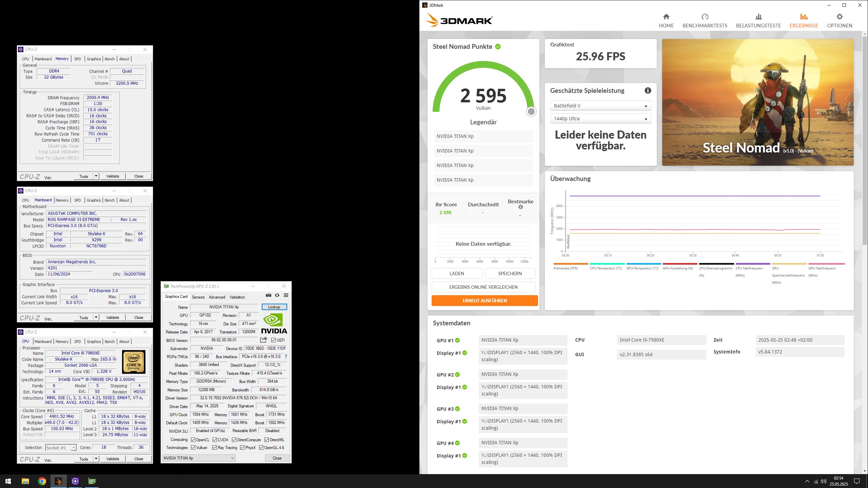This screenshot has width=868, height=488.
Task: Toggle the UEFI checkbox in GPU-Z
Action: tap(273, 340)
